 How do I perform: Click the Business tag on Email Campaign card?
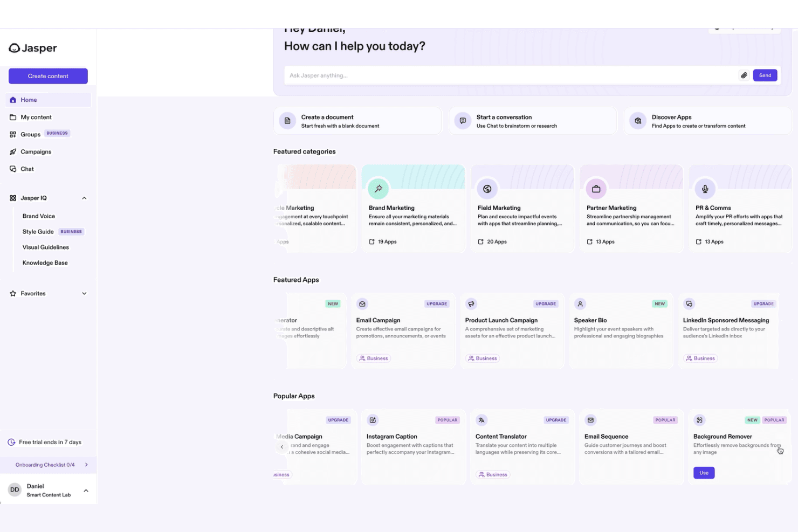374,358
